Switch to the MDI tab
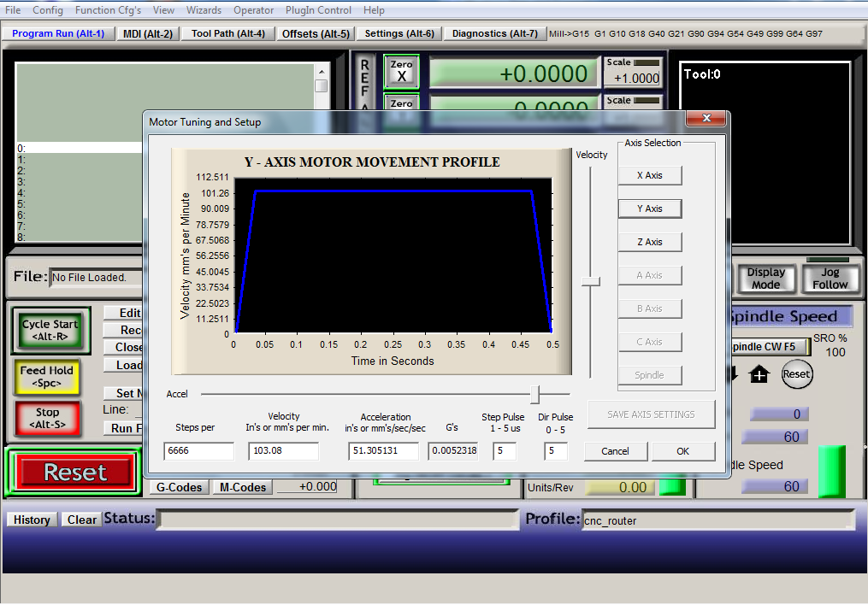Viewport: 868px width, 605px height. coord(147,33)
